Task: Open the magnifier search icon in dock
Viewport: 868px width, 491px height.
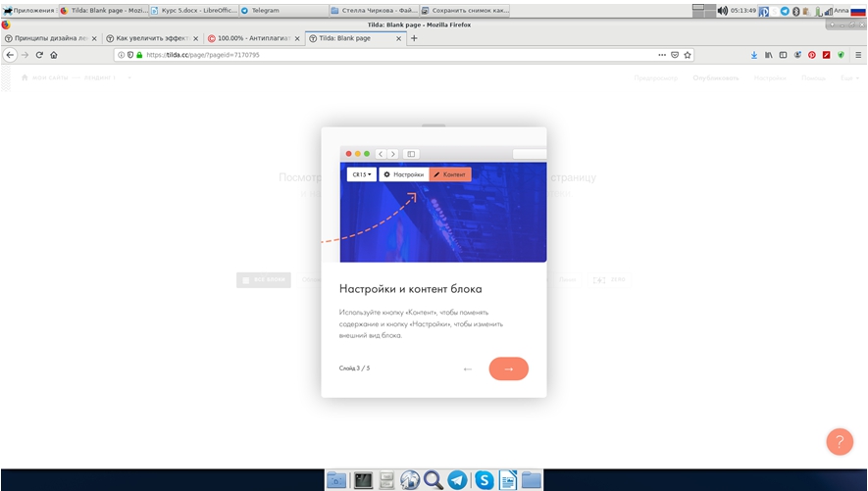Action: pyautogui.click(x=434, y=480)
